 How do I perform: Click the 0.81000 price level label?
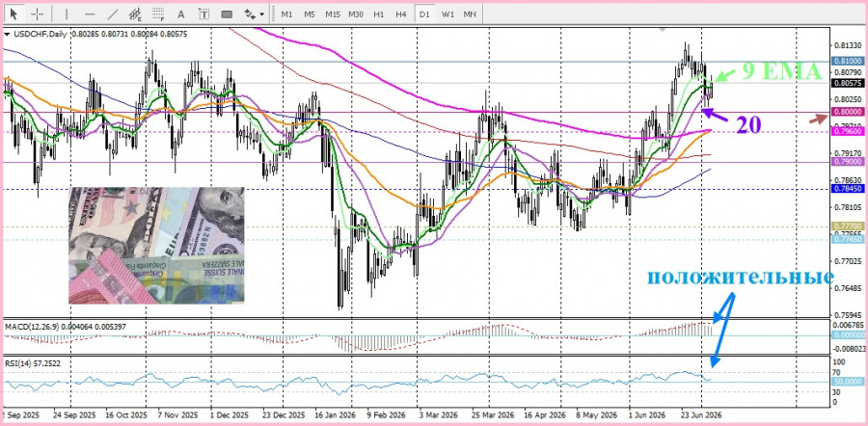pos(848,61)
